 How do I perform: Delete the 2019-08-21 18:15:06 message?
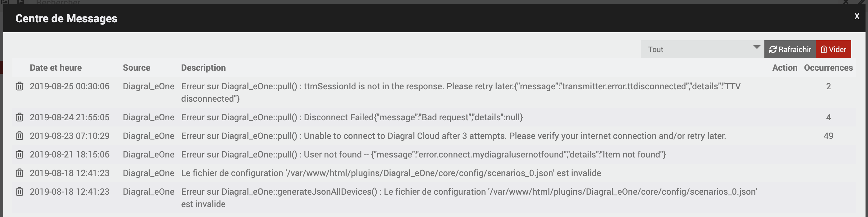20,154
